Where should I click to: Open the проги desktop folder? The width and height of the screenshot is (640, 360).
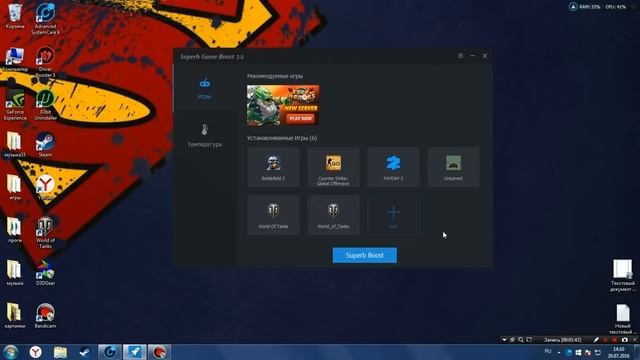pyautogui.click(x=15, y=230)
